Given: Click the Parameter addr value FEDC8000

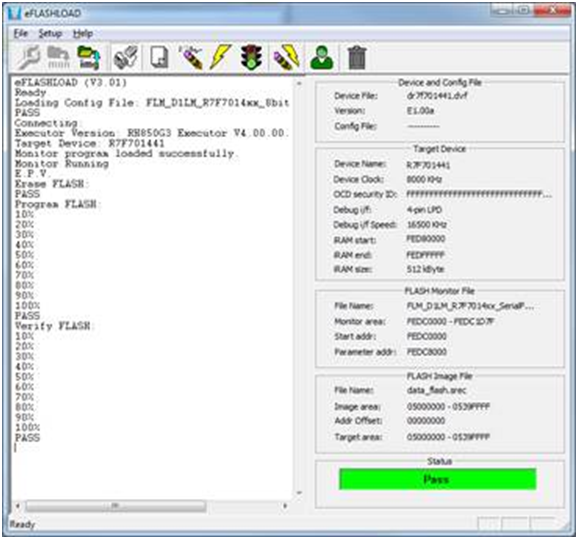Looking at the screenshot, I should [426, 352].
